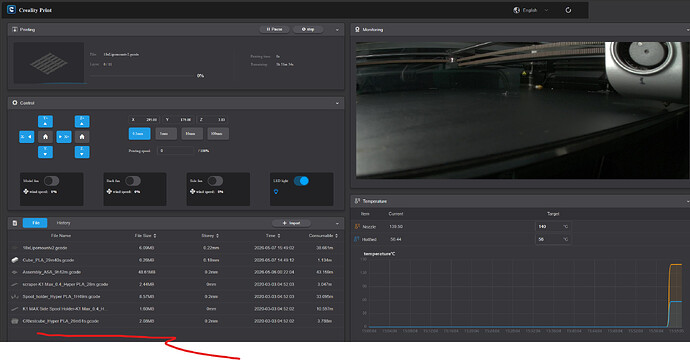The width and height of the screenshot is (690, 360).
Task: Toggle the Side fan switch
Action: 215,181
